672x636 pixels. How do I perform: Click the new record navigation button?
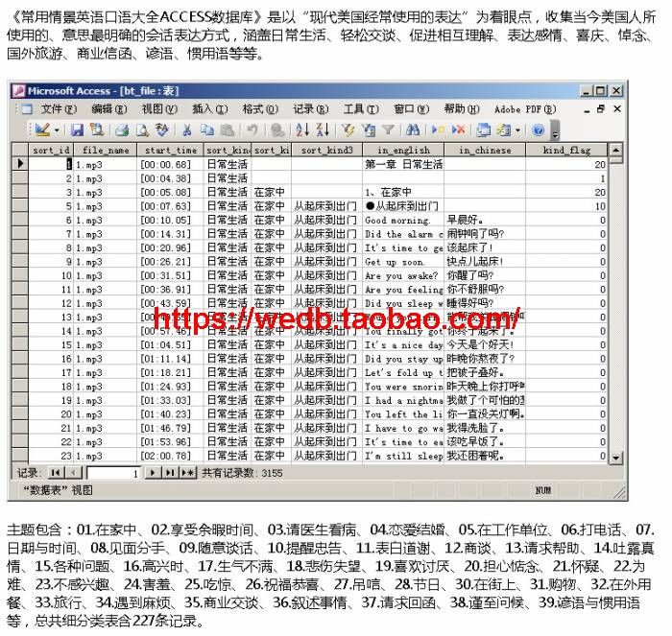188,472
